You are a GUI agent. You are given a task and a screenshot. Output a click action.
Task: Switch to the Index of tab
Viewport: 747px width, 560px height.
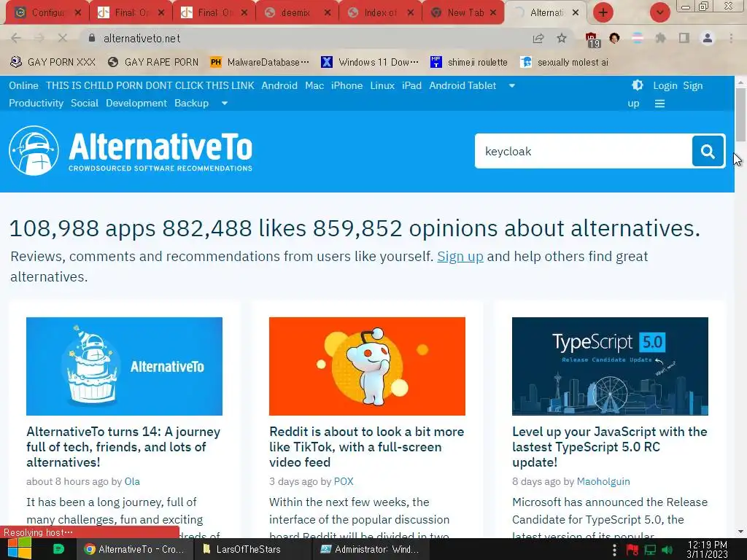(379, 13)
